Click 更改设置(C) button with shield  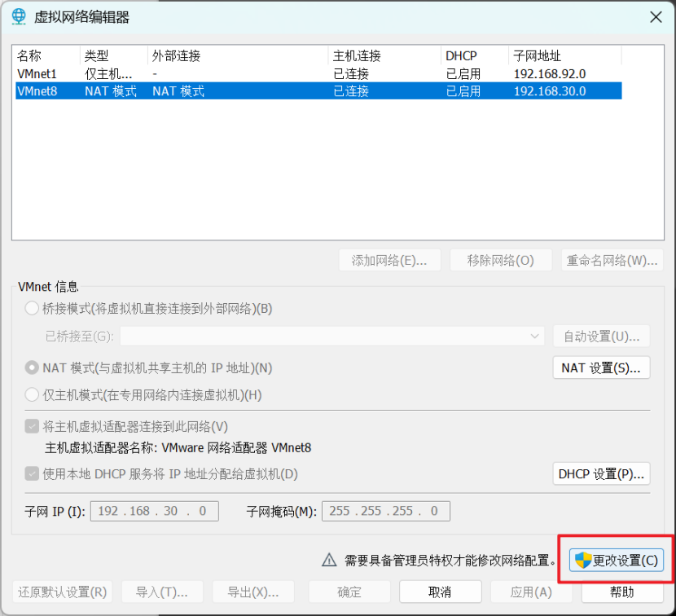pos(616,561)
